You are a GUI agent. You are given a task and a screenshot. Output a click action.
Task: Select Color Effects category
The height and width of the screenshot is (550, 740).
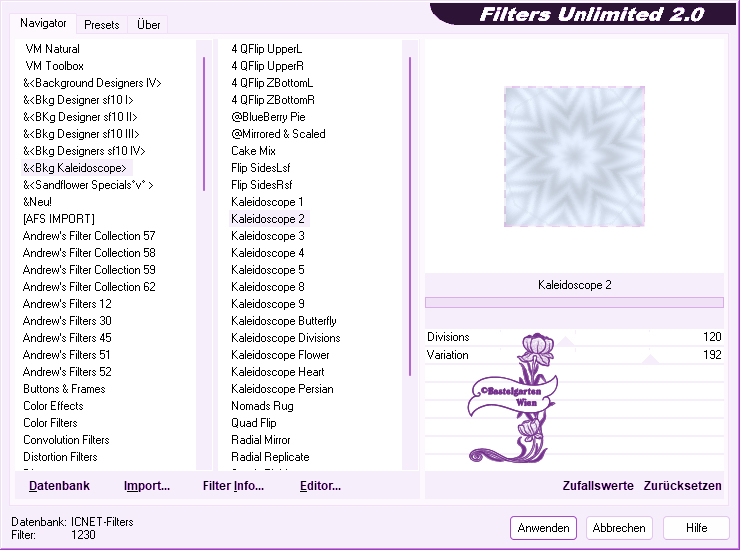[53, 406]
